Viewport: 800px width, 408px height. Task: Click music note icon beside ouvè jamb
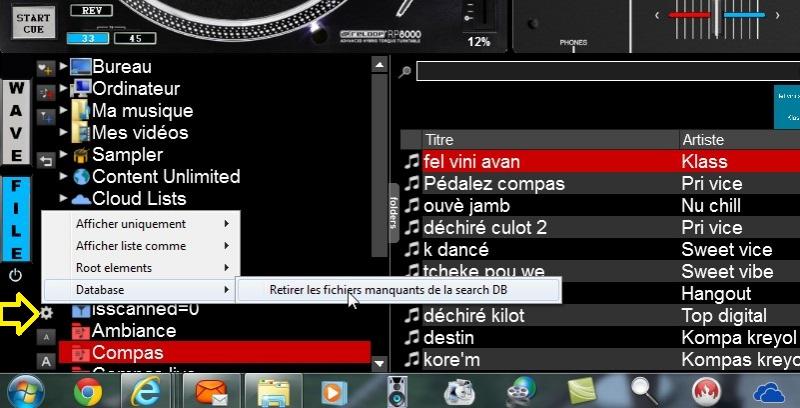point(411,206)
